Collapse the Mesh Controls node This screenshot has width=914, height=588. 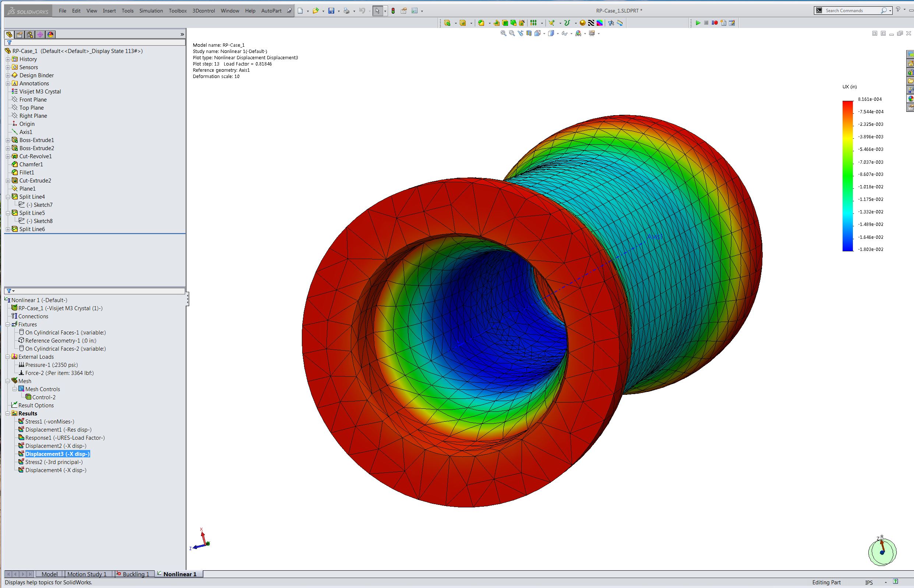click(14, 389)
